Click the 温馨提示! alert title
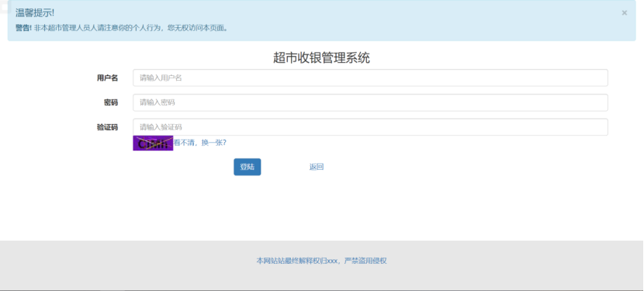The image size is (644, 291). [x=35, y=12]
